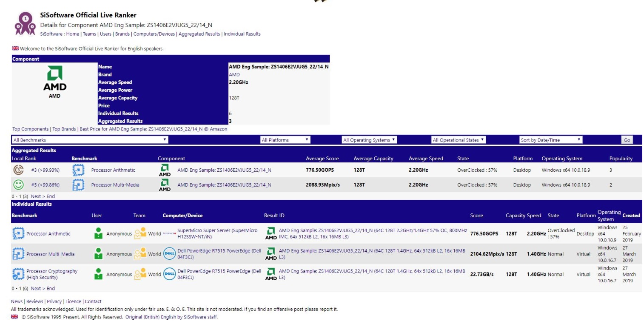
Task: Click the SiSoftware ranker medal logo
Action: (25, 24)
